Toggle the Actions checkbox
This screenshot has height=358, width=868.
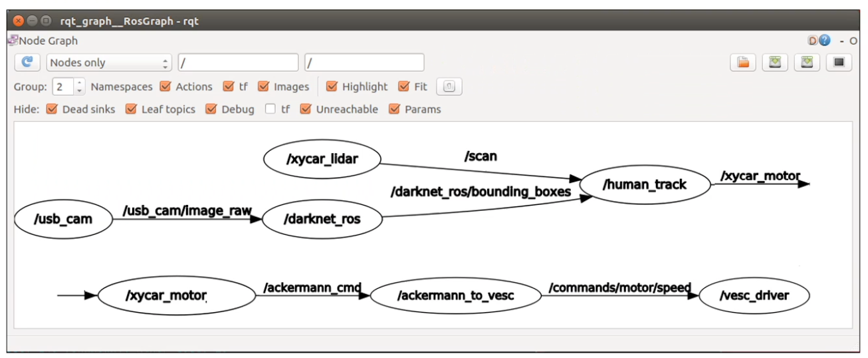[x=165, y=87]
